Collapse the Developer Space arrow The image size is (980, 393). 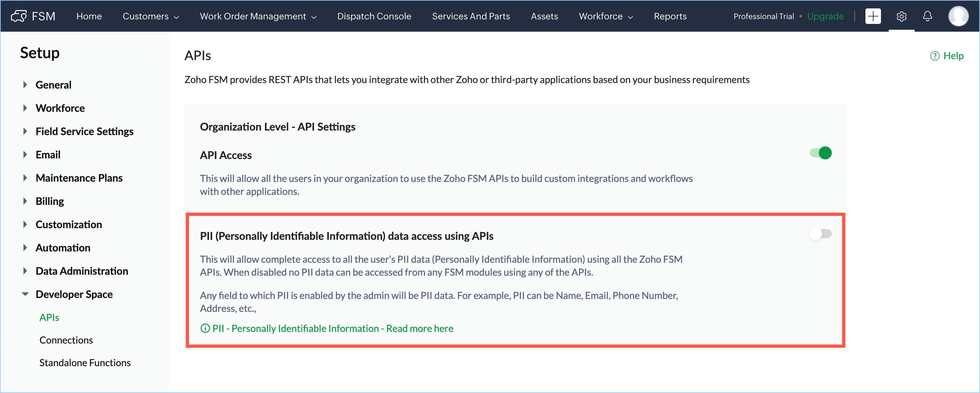tap(25, 294)
